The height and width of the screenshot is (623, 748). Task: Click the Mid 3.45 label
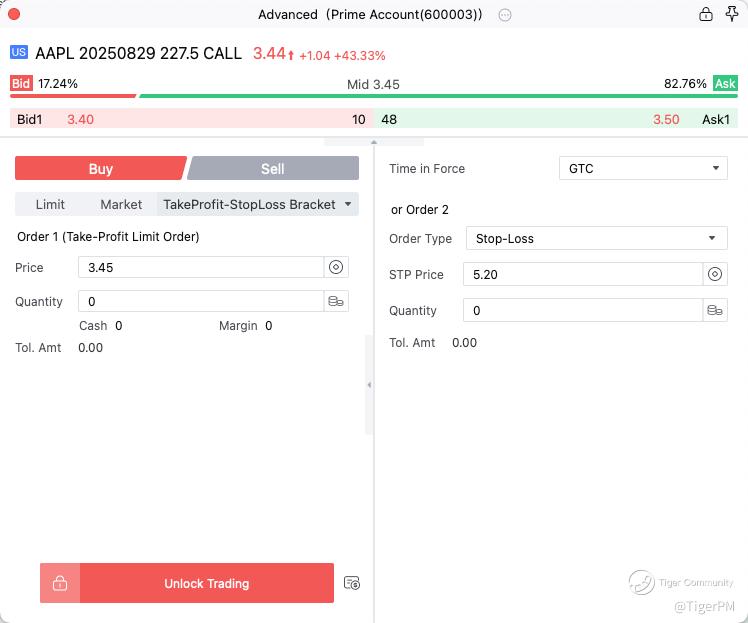[x=373, y=84]
